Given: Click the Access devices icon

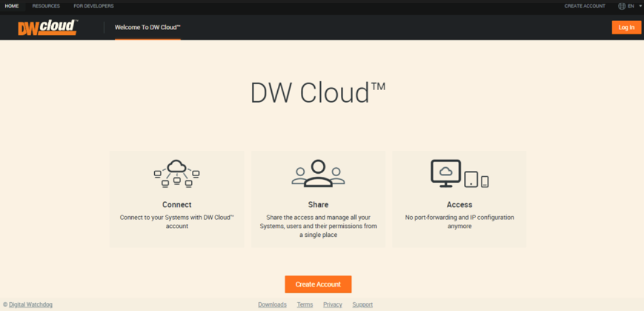Looking at the screenshot, I should pyautogui.click(x=460, y=174).
